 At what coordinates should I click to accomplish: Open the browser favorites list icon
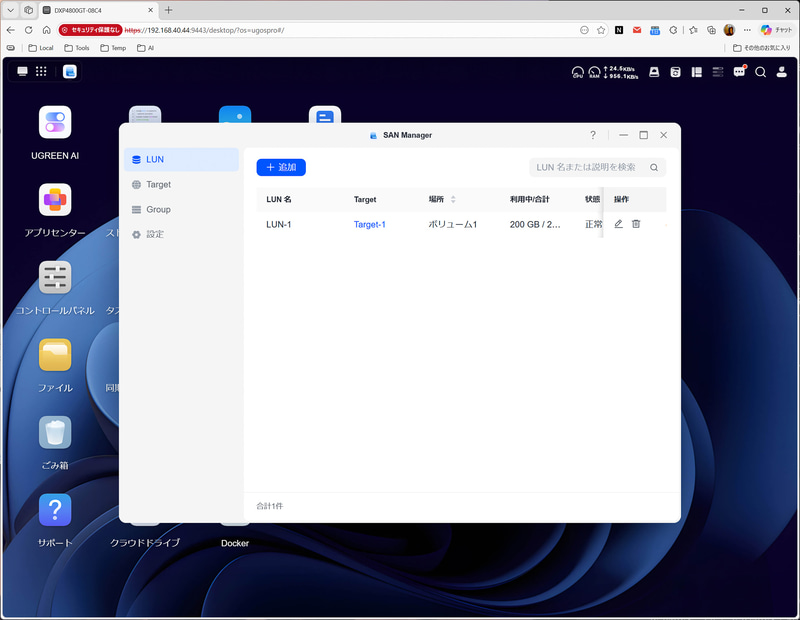pyautogui.click(x=693, y=30)
